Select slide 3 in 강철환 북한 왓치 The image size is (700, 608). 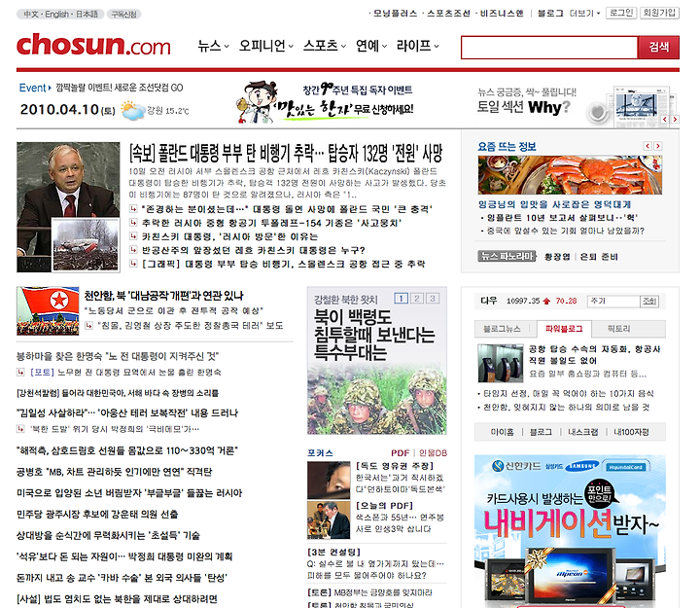tap(432, 299)
